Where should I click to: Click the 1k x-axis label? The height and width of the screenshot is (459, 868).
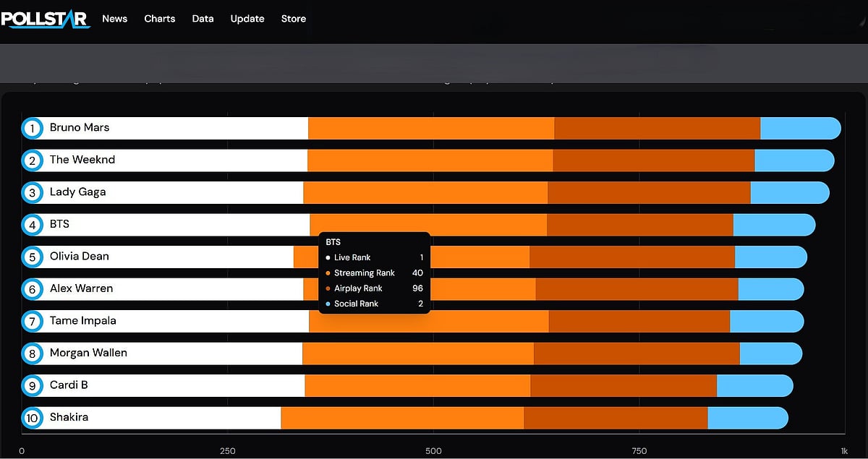point(843,451)
